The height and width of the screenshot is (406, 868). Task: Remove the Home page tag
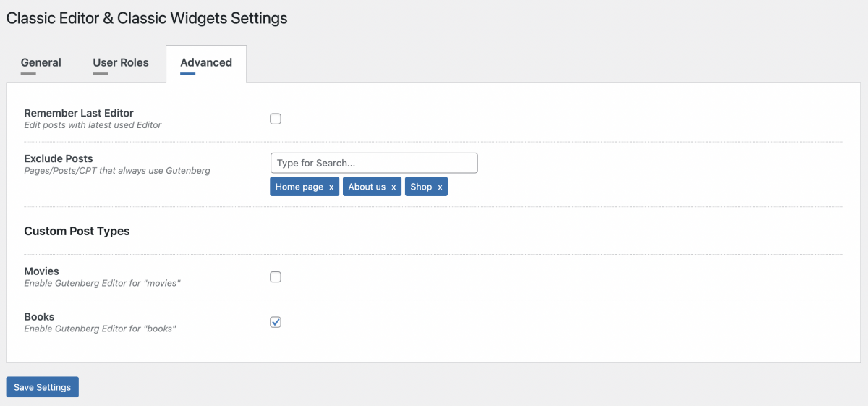[x=331, y=187]
